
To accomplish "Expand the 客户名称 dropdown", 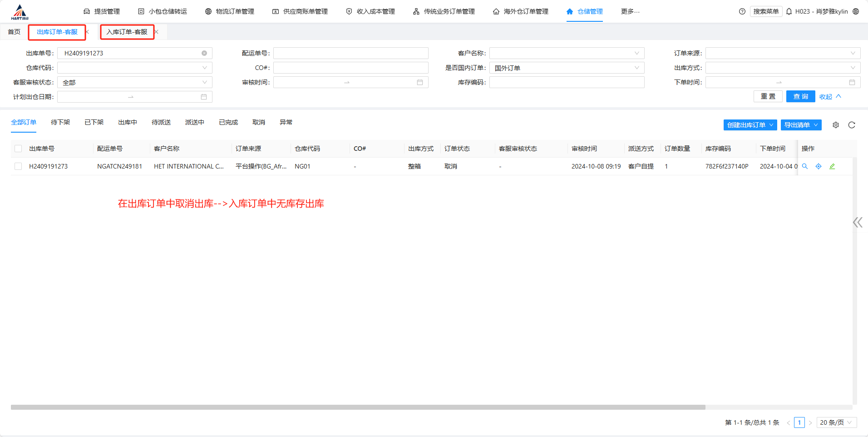I will point(567,53).
